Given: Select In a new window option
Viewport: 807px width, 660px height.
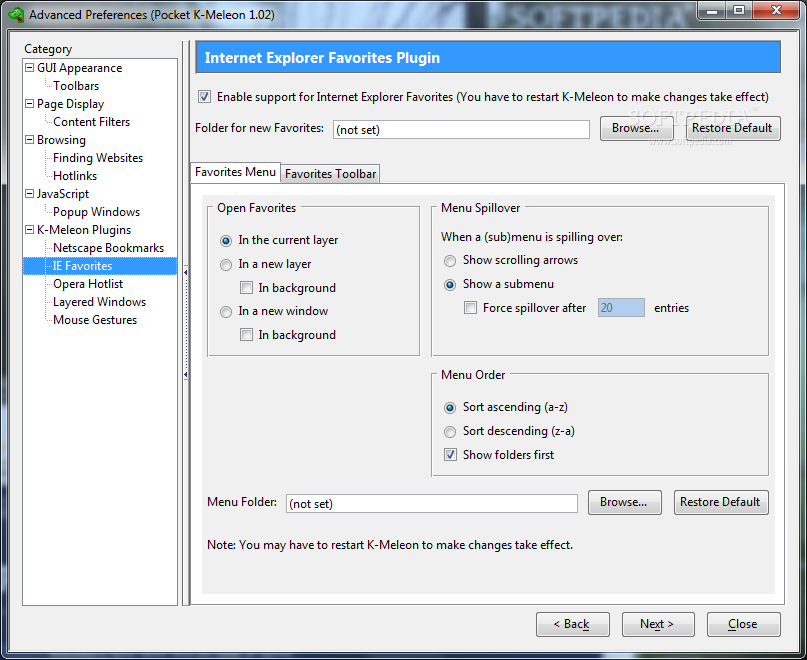Looking at the screenshot, I should click(x=225, y=312).
